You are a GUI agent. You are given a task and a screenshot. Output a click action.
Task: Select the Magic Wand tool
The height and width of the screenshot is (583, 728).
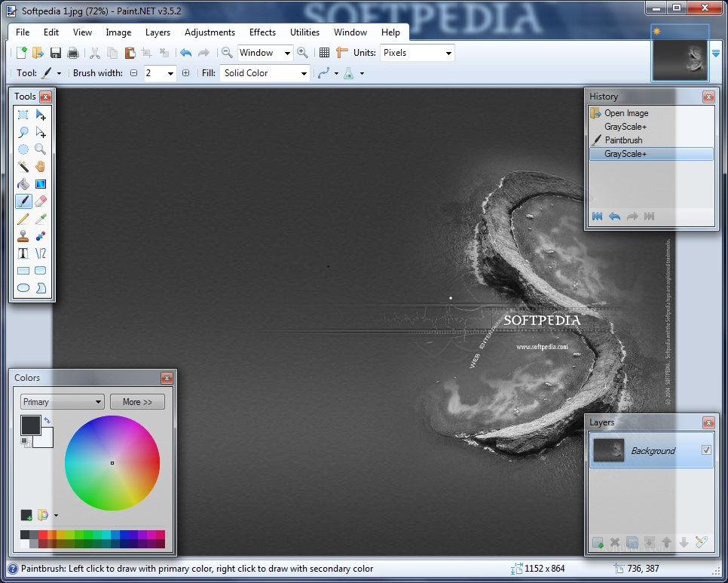click(23, 167)
